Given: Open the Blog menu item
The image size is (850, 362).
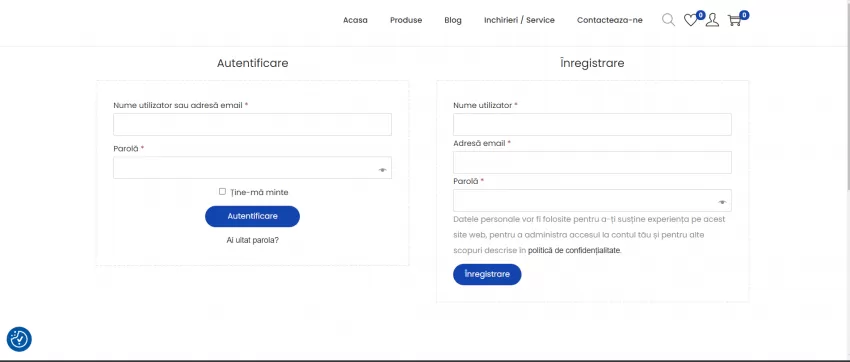Looking at the screenshot, I should pyautogui.click(x=453, y=20).
